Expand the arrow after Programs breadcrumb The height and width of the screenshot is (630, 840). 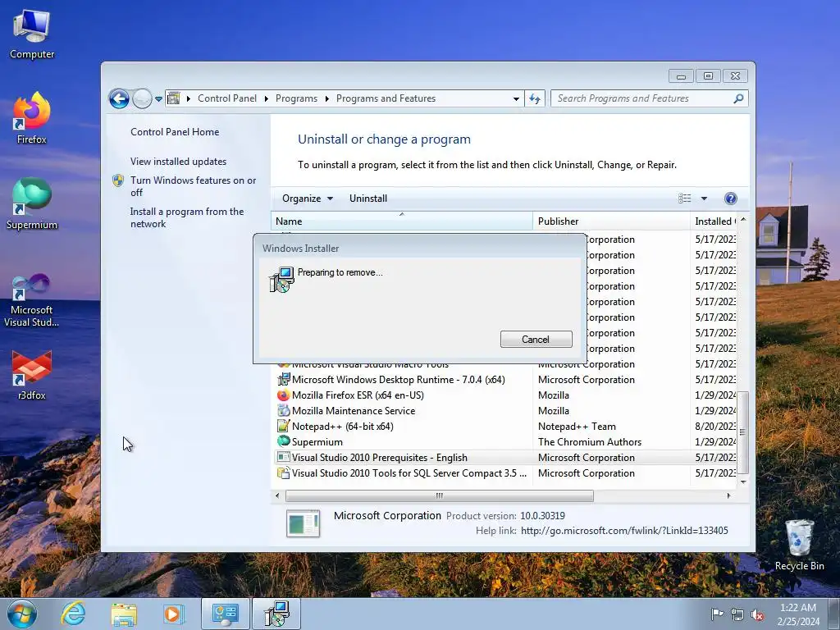point(326,99)
